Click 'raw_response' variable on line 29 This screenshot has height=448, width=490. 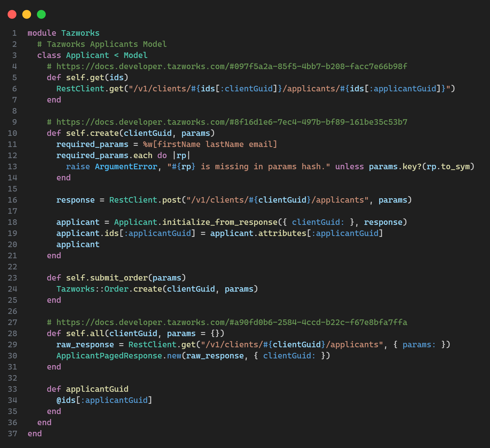85,345
